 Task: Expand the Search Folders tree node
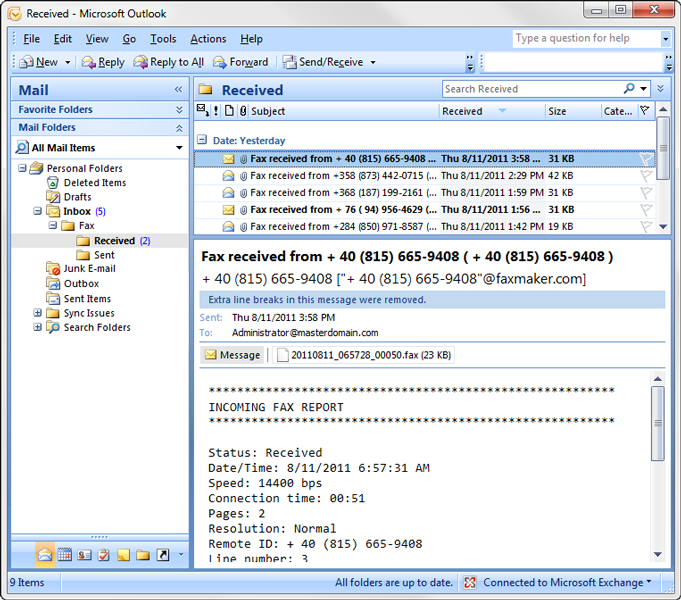38,327
